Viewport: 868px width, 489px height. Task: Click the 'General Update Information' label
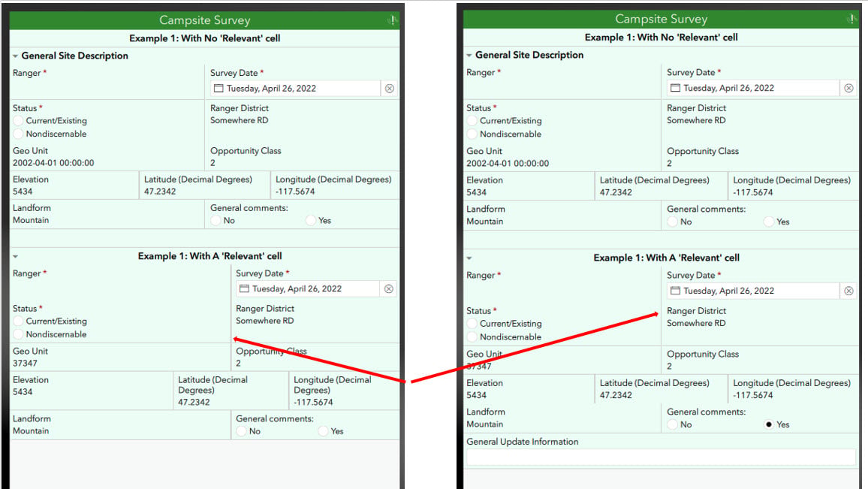[523, 442]
